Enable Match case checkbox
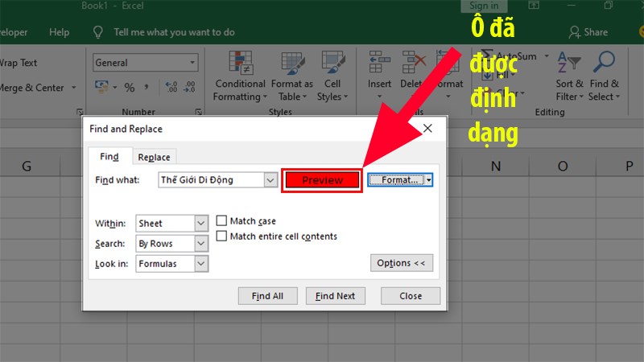 tap(222, 221)
